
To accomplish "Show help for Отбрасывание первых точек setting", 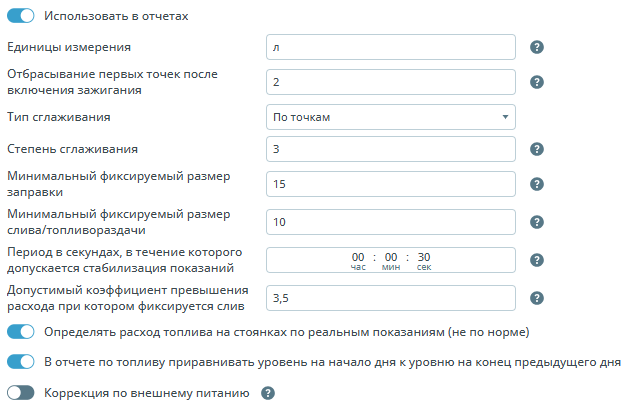I will click(x=536, y=82).
